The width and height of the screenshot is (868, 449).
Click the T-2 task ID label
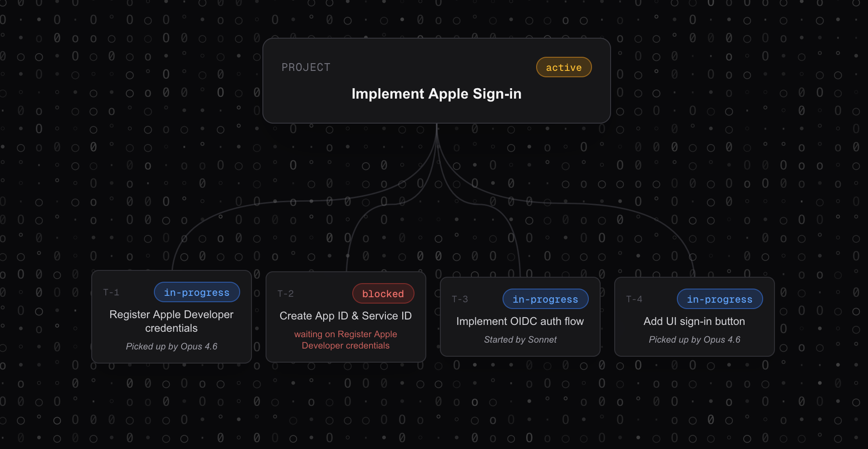pyautogui.click(x=286, y=294)
